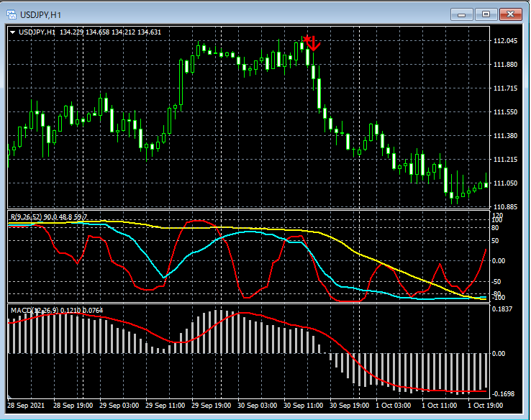The height and width of the screenshot is (420, 531).
Task: Click the 111.550 price level label
Action: 506,112
